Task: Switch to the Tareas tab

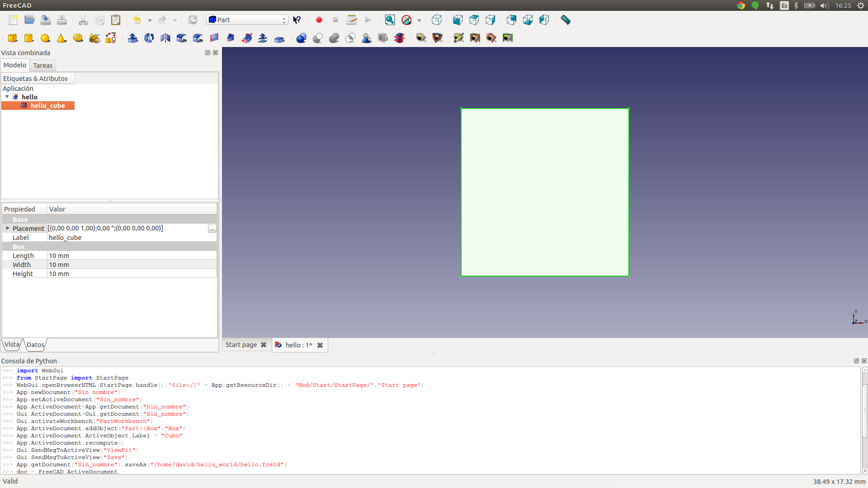Action: point(43,66)
